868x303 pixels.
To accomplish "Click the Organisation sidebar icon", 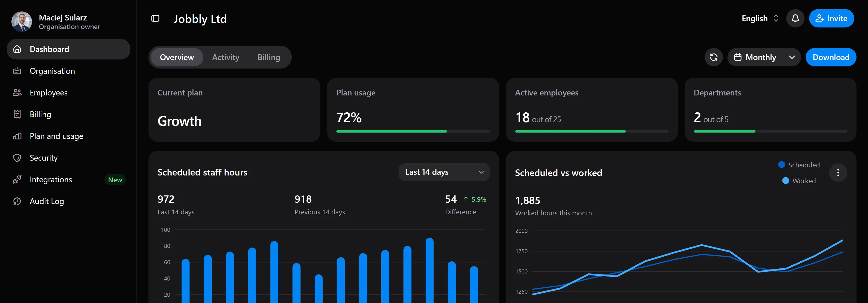I will [17, 71].
